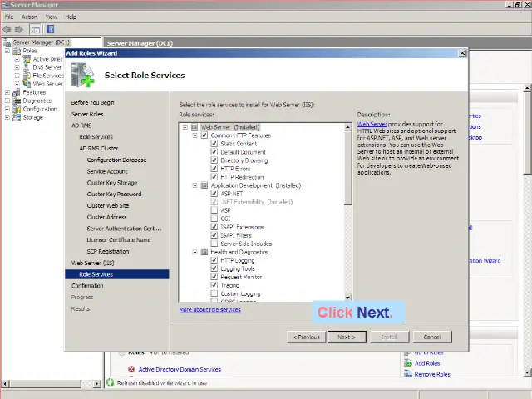The image size is (532, 399).
Task: Click the console tree horizontal scroll left arrow
Action: (5, 384)
